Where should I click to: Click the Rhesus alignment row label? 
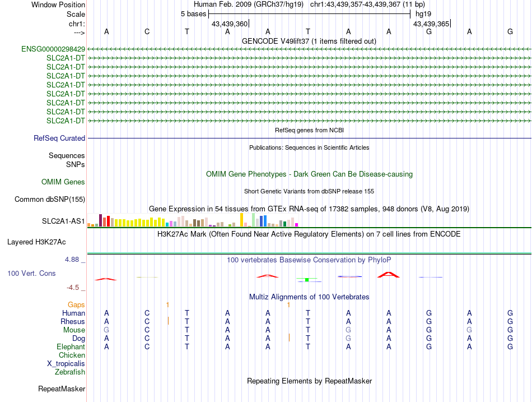pos(73,321)
